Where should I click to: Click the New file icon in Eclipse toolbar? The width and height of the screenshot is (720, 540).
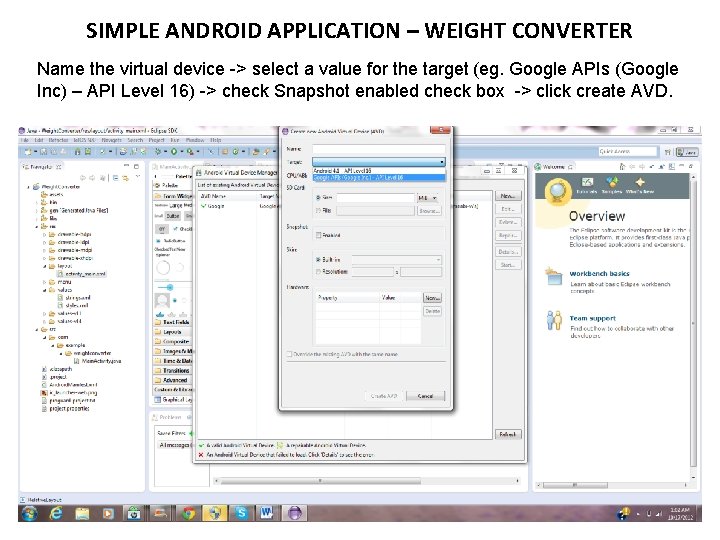click(28, 152)
